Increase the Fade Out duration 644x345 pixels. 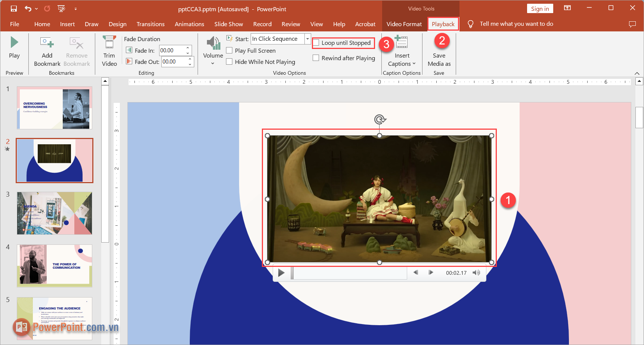[x=190, y=59]
